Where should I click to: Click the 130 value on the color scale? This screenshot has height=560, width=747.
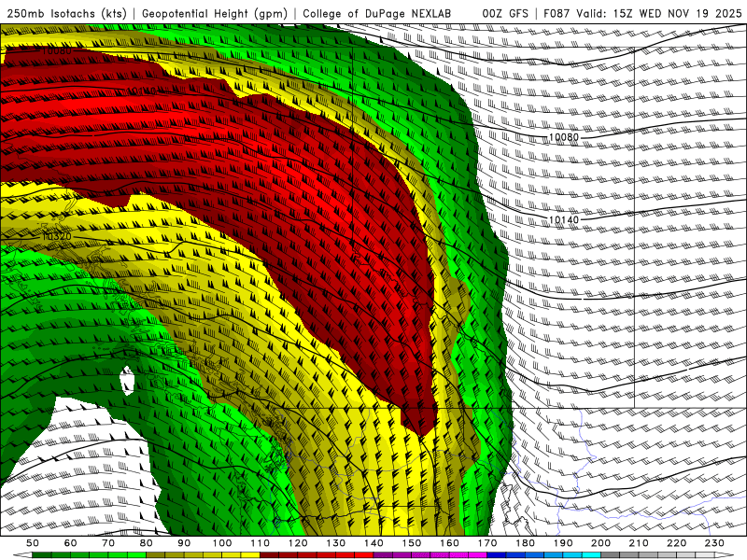[336, 543]
